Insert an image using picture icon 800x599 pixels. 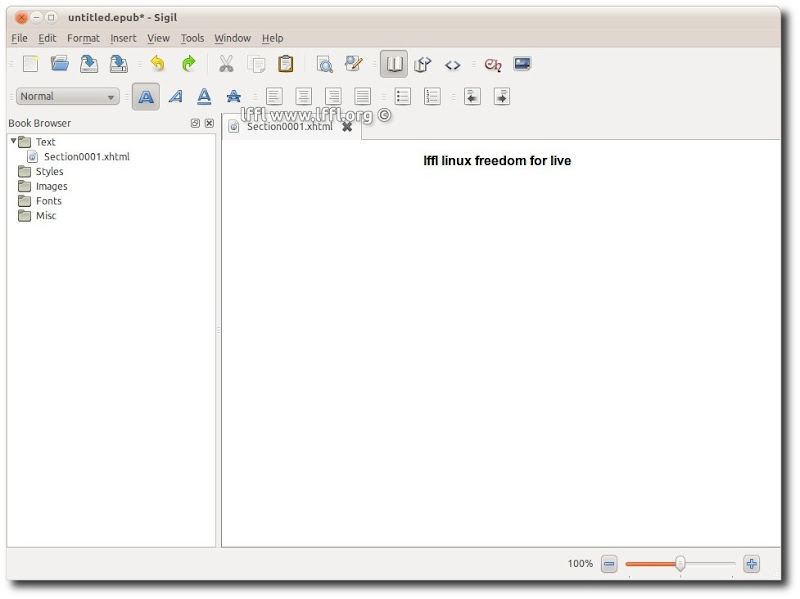point(521,64)
